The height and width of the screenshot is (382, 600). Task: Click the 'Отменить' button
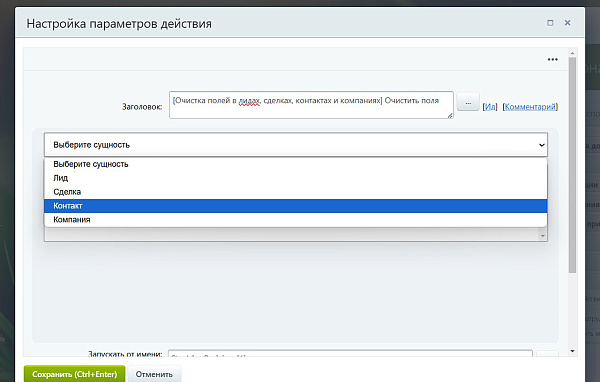point(154,374)
